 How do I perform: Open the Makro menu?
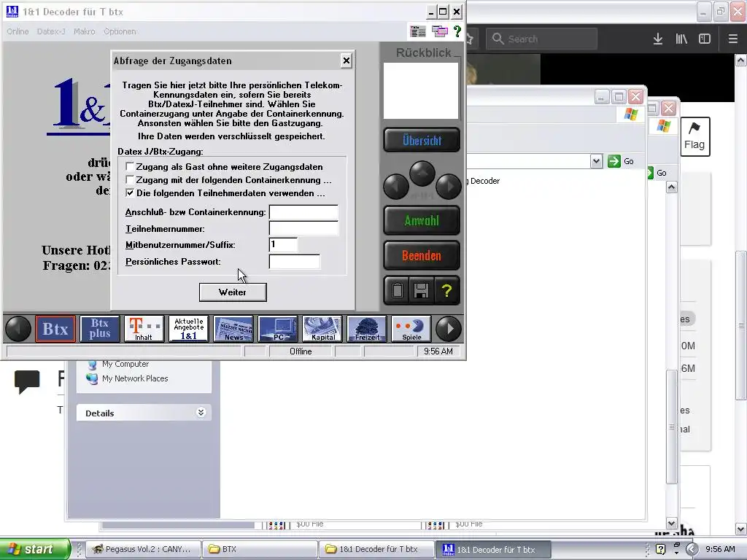tap(85, 31)
